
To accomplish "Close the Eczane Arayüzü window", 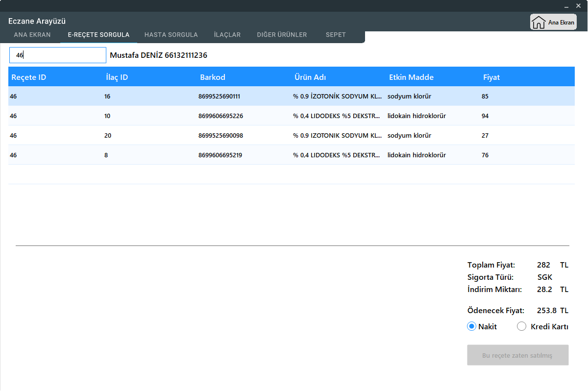I will [x=579, y=7].
